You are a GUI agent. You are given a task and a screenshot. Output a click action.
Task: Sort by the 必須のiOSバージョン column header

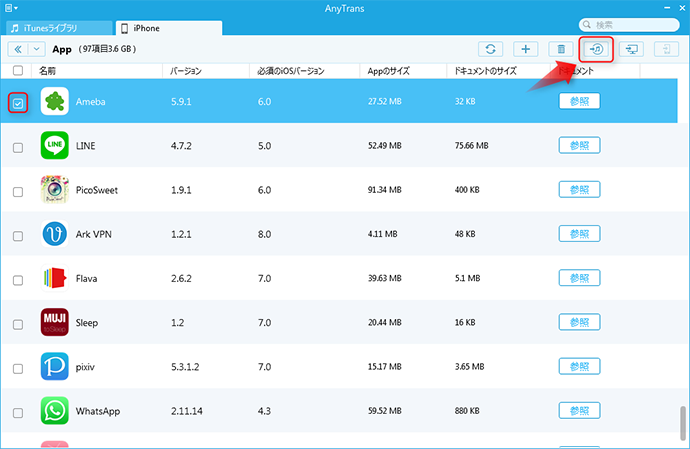point(305,71)
